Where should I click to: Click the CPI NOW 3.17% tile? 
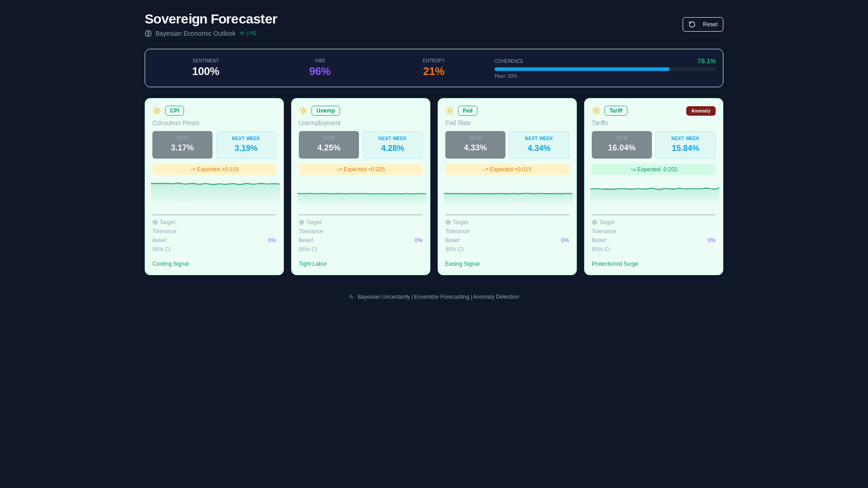(x=182, y=145)
